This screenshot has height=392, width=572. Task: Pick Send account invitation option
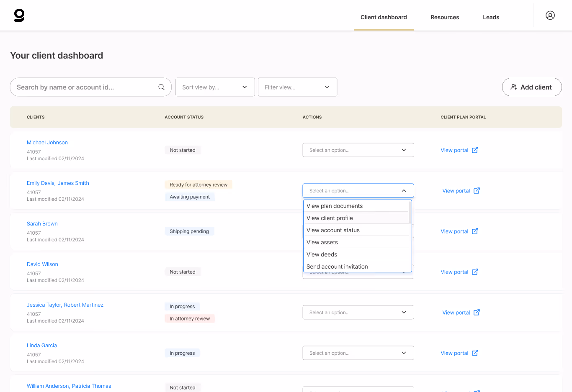click(x=356, y=266)
